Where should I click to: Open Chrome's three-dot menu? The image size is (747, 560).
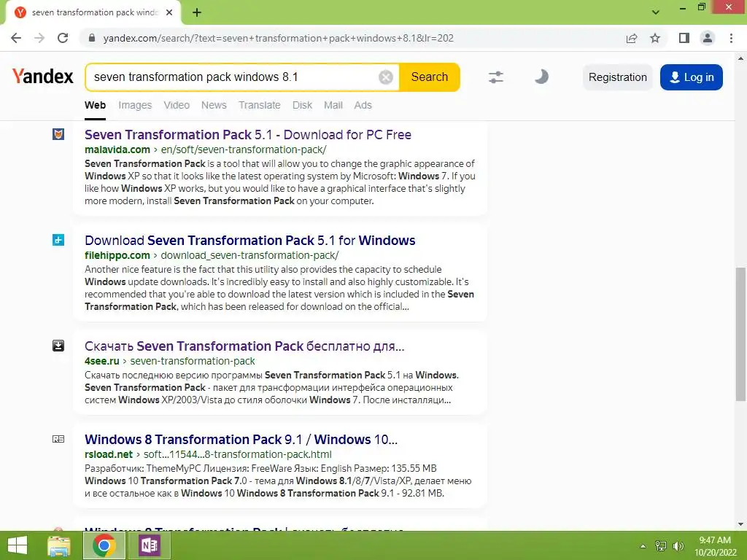(x=731, y=38)
